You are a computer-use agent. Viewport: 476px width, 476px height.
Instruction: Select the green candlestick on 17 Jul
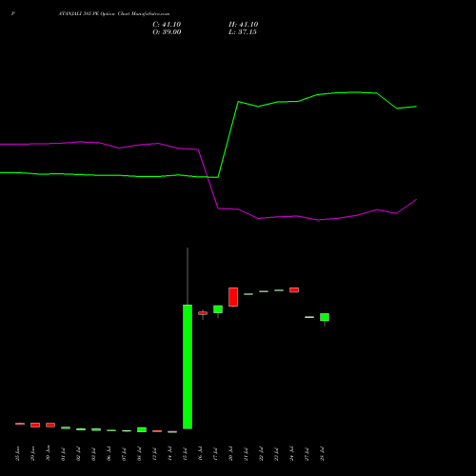pyautogui.click(x=218, y=309)
